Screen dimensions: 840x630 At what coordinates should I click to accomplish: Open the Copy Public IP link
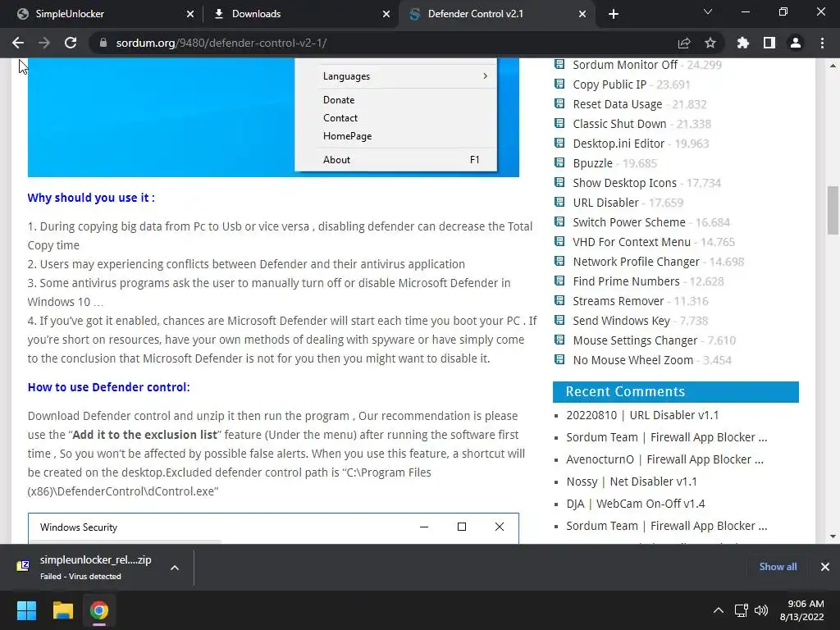(609, 84)
